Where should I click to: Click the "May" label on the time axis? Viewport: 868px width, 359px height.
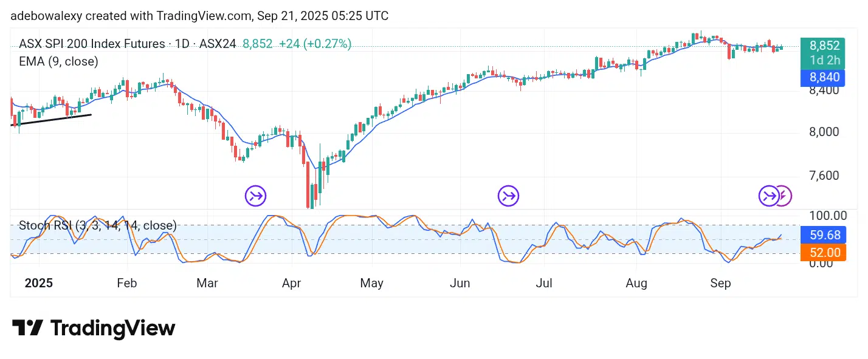click(x=371, y=283)
